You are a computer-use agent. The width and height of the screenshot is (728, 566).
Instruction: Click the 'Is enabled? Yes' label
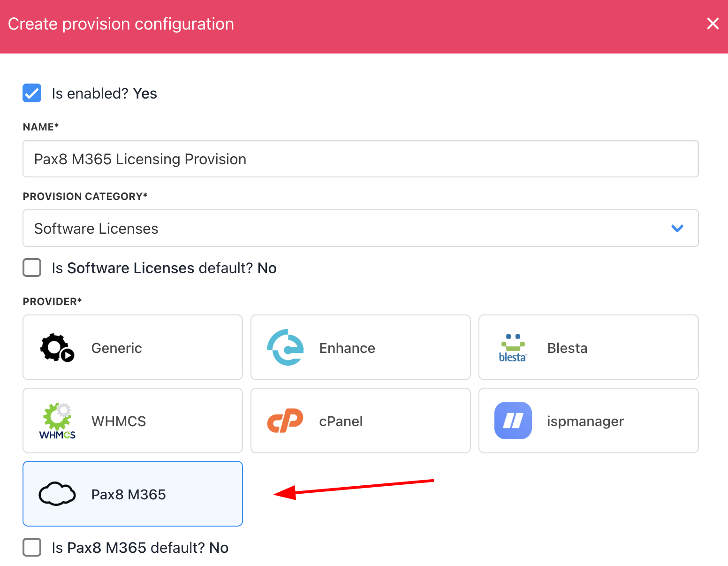104,93
